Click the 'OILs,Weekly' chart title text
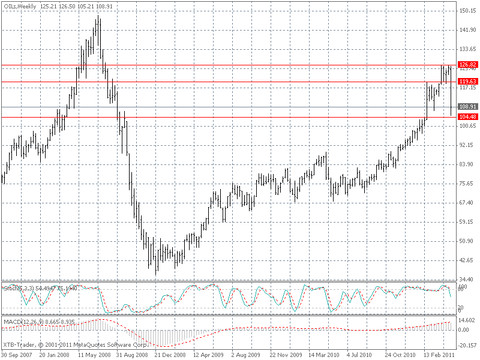The image size is (480, 360). (20, 6)
